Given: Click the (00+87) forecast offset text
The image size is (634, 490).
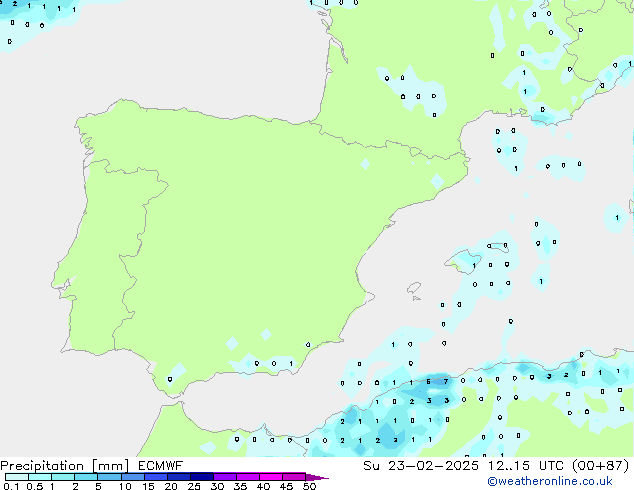Looking at the screenshot, I should pos(601,466).
